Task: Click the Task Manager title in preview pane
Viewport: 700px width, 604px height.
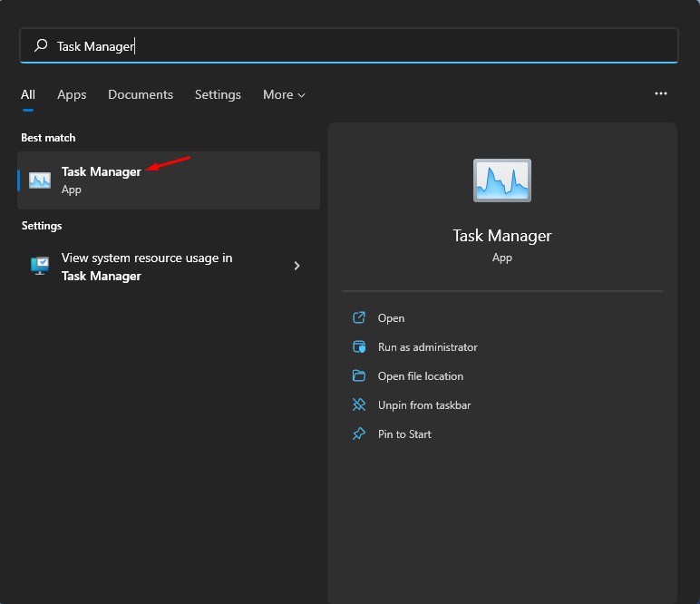Action: [502, 236]
